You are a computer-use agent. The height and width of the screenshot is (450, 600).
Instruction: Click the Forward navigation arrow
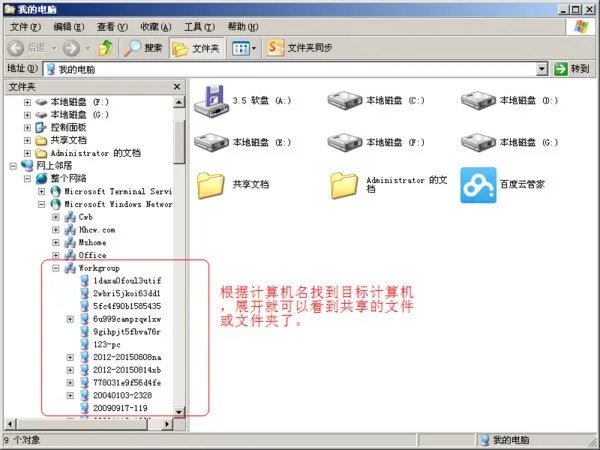[x=71, y=48]
